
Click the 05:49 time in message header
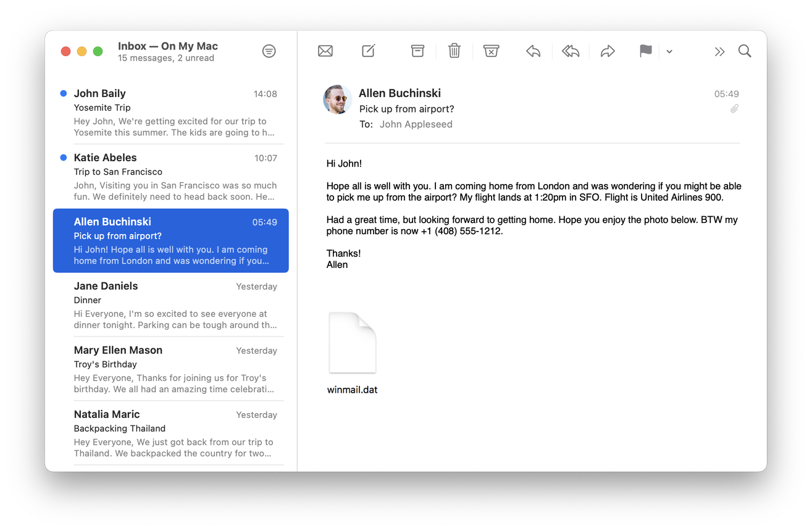727,94
